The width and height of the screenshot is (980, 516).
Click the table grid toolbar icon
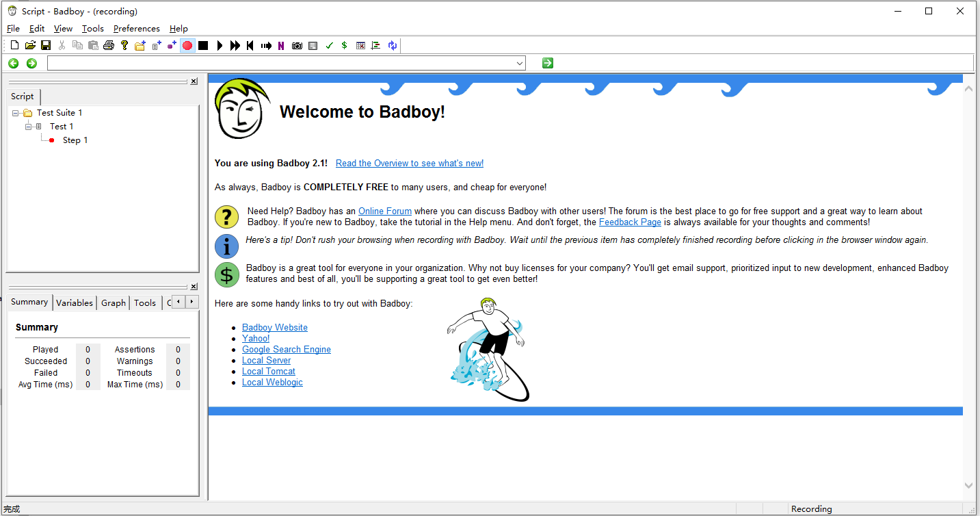pyautogui.click(x=360, y=46)
